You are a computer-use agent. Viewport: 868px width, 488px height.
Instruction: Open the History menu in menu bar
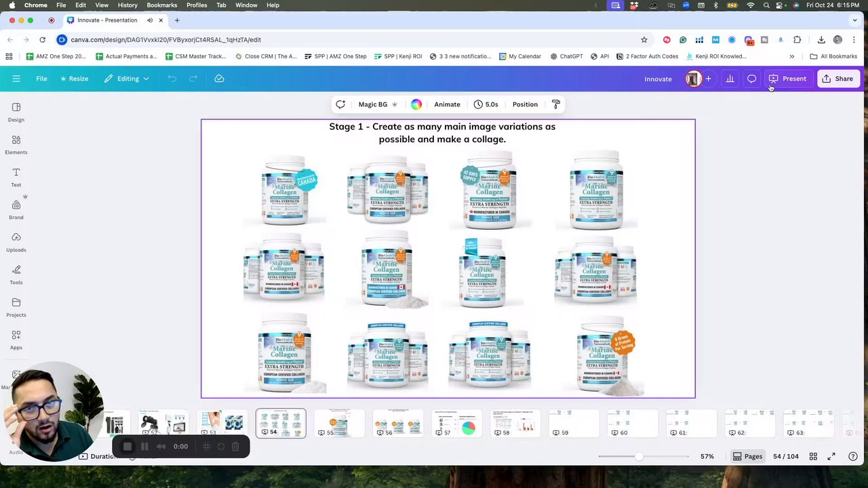pos(127,5)
